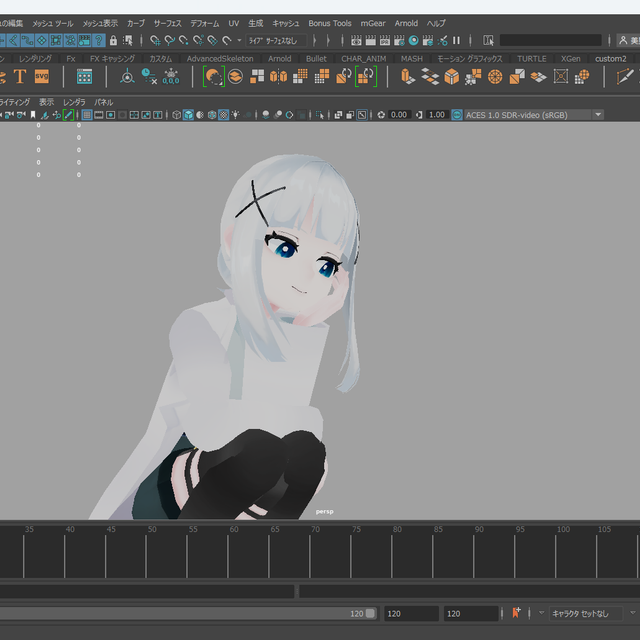Viewport: 640px width, 640px height.
Task: Switch to the MASH shelf tab
Action: pos(411,58)
